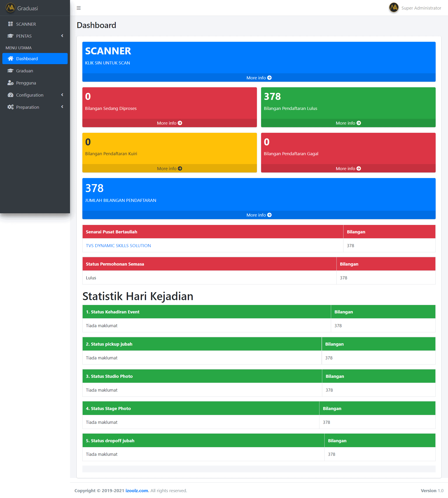Viewport: 448px width, 498px height.
Task: Expand the Preparation submenu chevron
Action: (x=62, y=107)
